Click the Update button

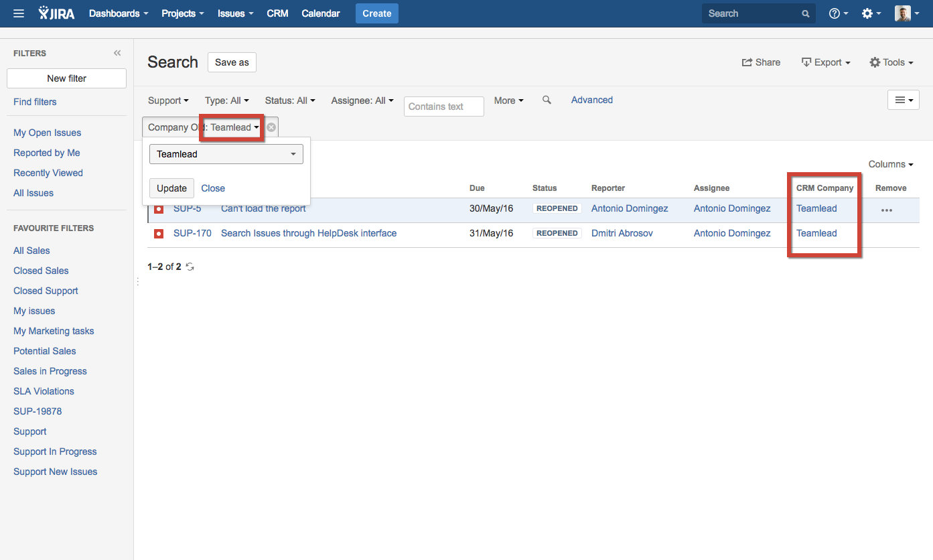tap(171, 188)
